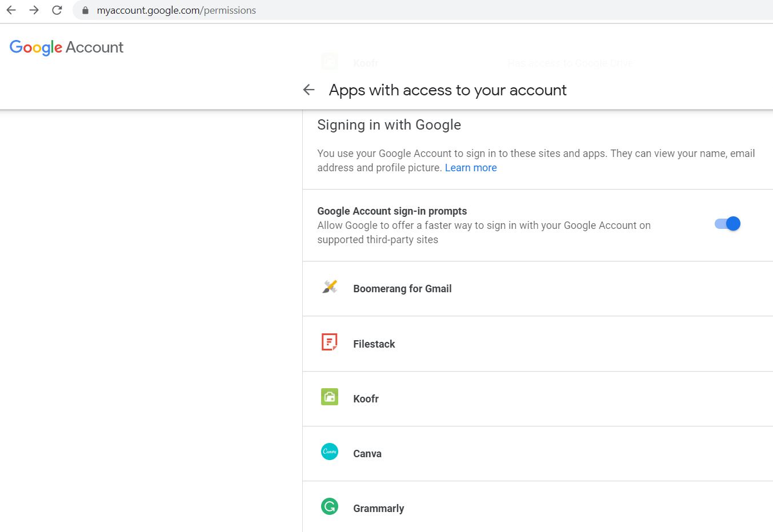The height and width of the screenshot is (532, 773).
Task: Click the Grammarly app icon
Action: point(330,506)
